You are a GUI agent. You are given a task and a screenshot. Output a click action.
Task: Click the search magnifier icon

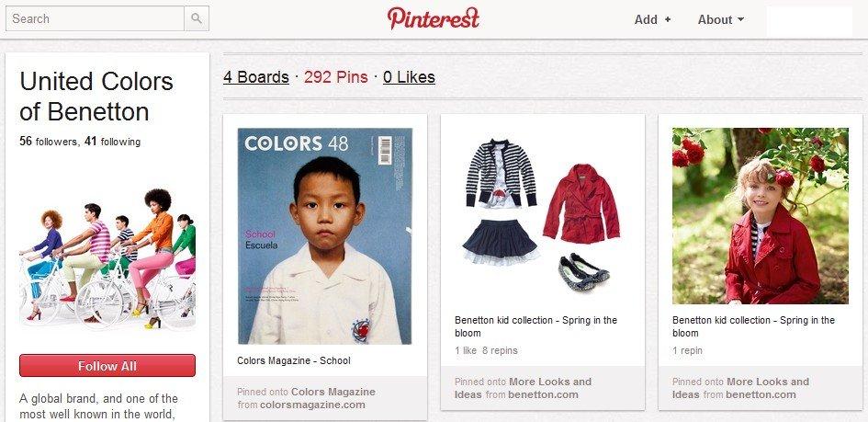(x=197, y=18)
